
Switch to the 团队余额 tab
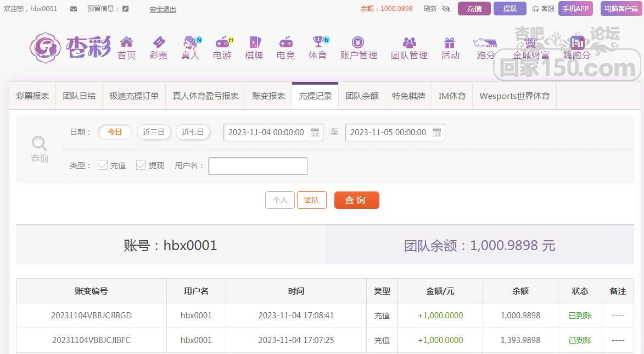coord(362,96)
